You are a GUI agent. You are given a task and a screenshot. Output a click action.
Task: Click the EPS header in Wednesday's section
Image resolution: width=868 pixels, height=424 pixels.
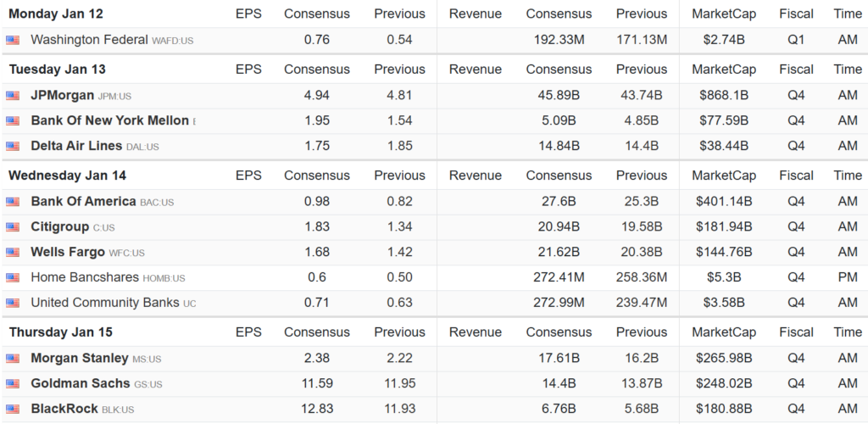pyautogui.click(x=248, y=176)
